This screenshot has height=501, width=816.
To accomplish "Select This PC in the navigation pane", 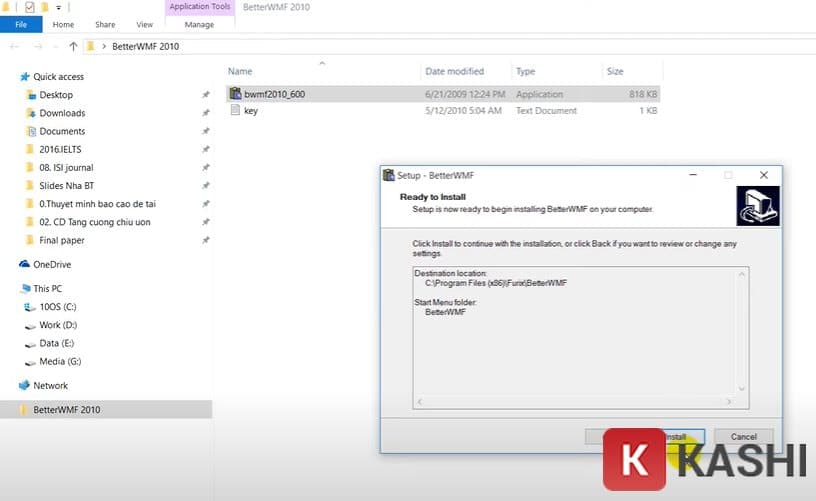I will coord(47,288).
